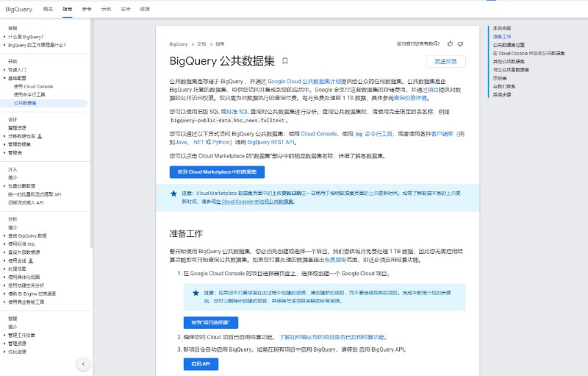Jump to 其他公共数据集 in page contents

click(x=509, y=62)
